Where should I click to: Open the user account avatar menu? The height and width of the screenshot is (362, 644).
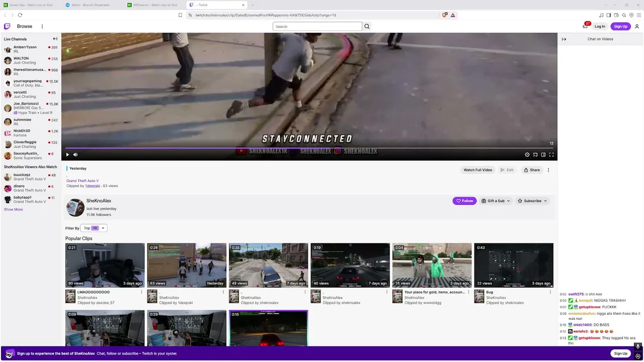637,26
